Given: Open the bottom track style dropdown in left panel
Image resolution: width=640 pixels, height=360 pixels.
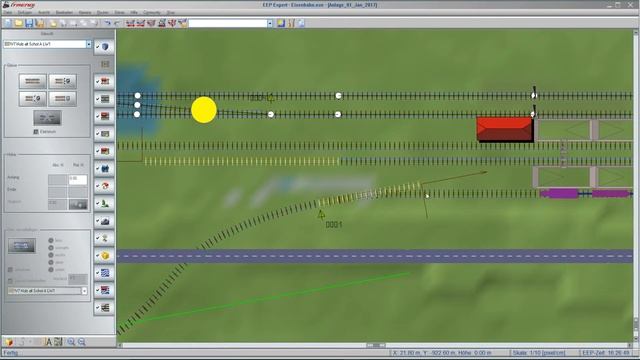Looking at the screenshot, I should 84,291.
